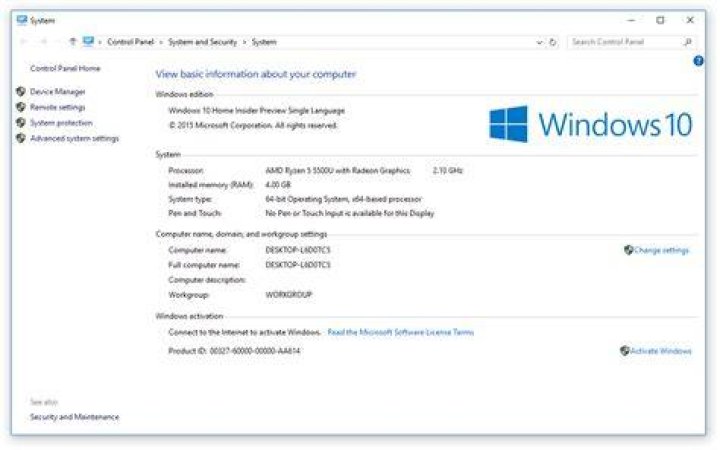720x450 pixels.
Task: Click the 2.10 GHz processor speed
Action: click(x=448, y=170)
